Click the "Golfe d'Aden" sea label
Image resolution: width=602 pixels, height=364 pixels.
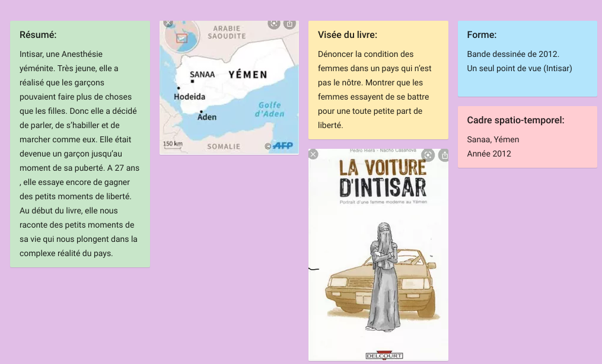tap(269, 109)
